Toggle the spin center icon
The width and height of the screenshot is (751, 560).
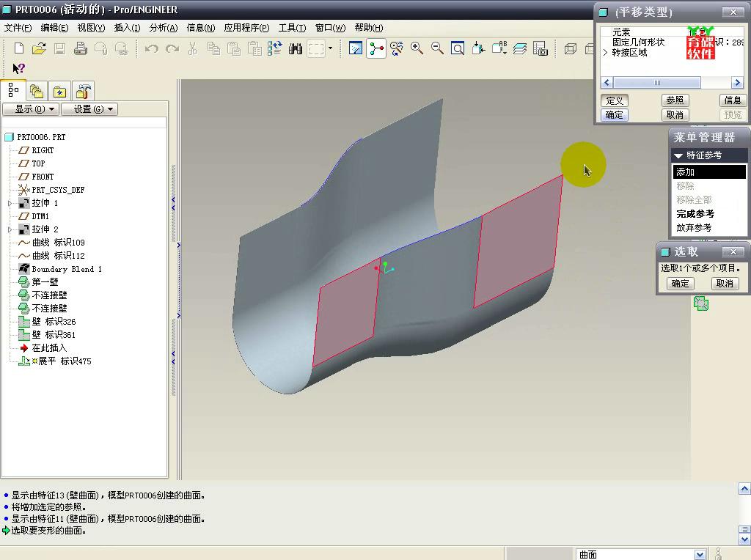pos(376,48)
